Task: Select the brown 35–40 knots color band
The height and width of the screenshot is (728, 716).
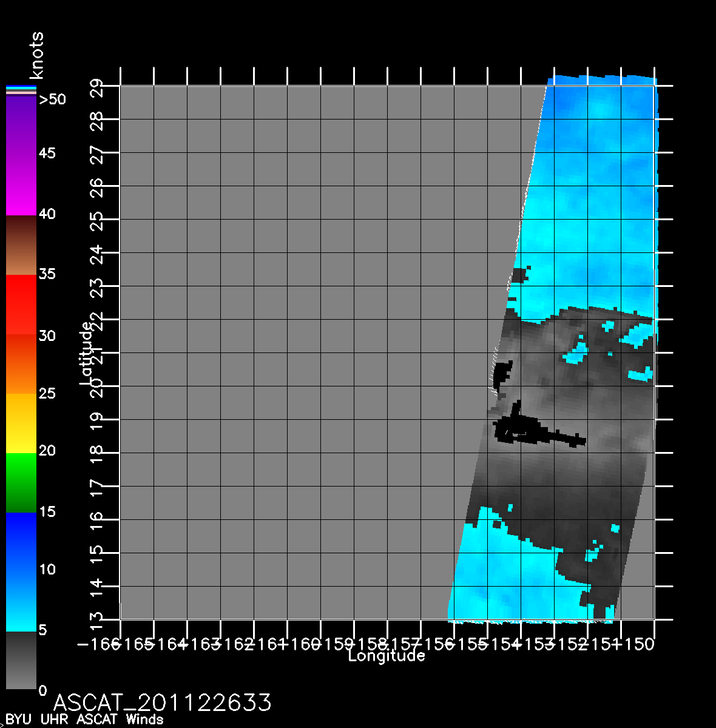Action: click(21, 246)
